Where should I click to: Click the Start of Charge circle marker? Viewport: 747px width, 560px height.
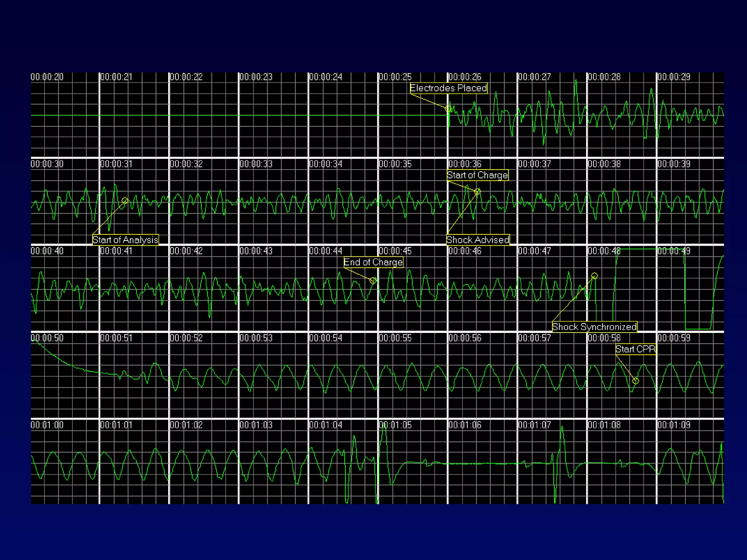pos(477,191)
